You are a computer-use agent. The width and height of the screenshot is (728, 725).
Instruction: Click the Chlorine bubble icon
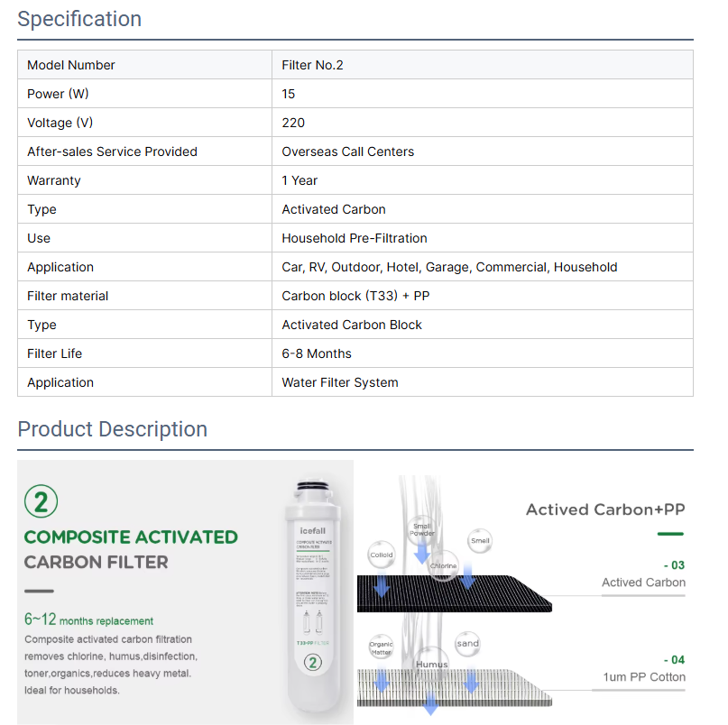point(443,566)
